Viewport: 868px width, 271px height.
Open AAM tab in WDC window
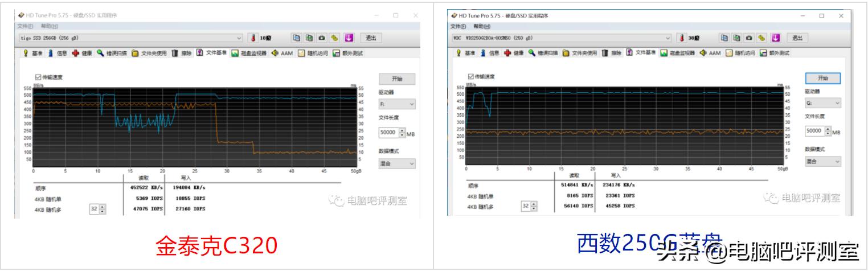710,53
